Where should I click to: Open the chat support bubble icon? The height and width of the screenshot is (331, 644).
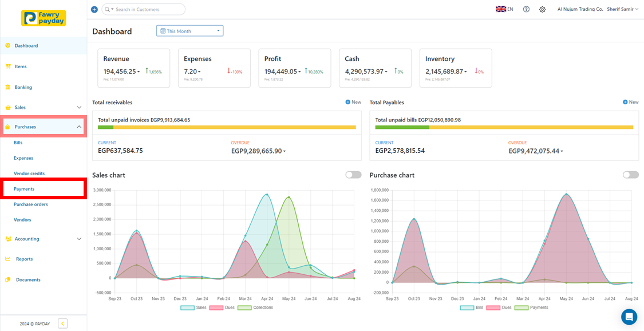click(x=629, y=317)
